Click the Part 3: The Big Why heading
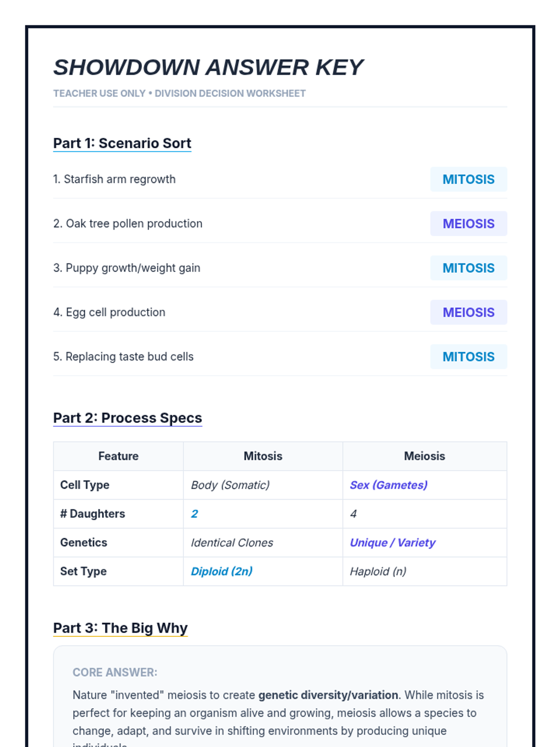 click(120, 628)
